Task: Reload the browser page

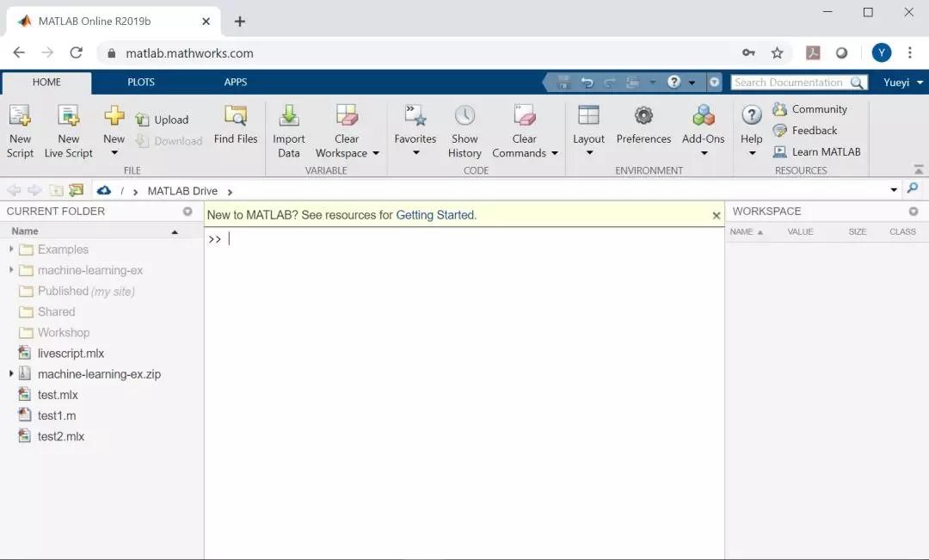Action: (76, 52)
